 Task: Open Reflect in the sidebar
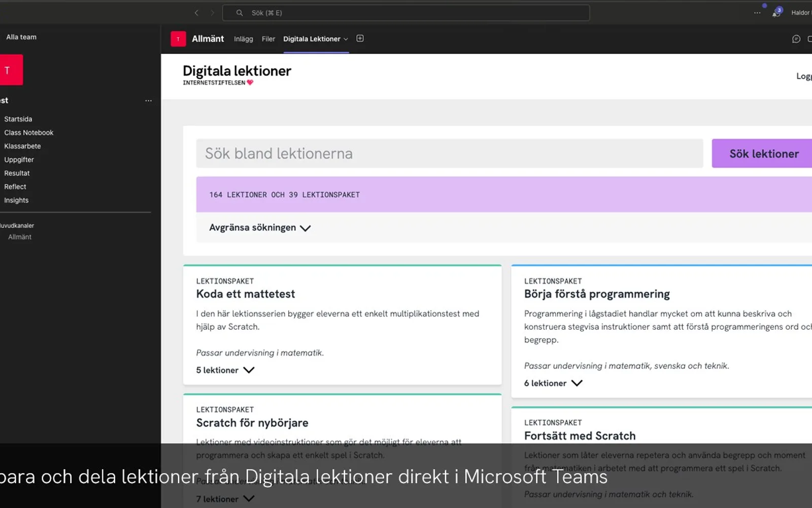coord(15,187)
